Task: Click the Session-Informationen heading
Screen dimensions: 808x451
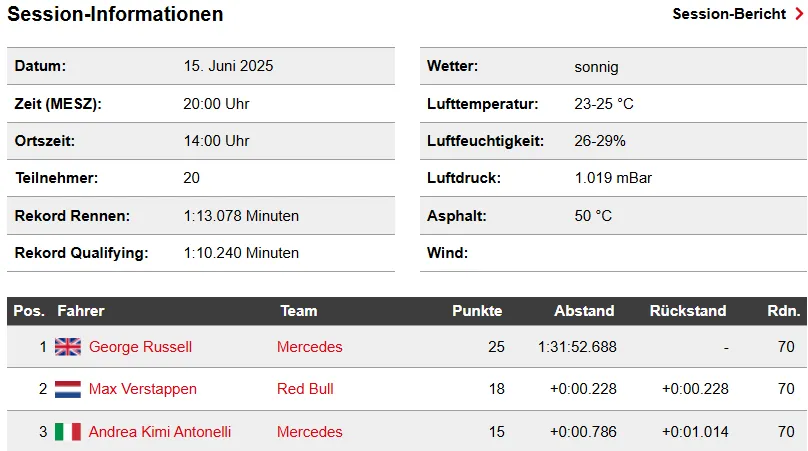Action: pos(115,14)
